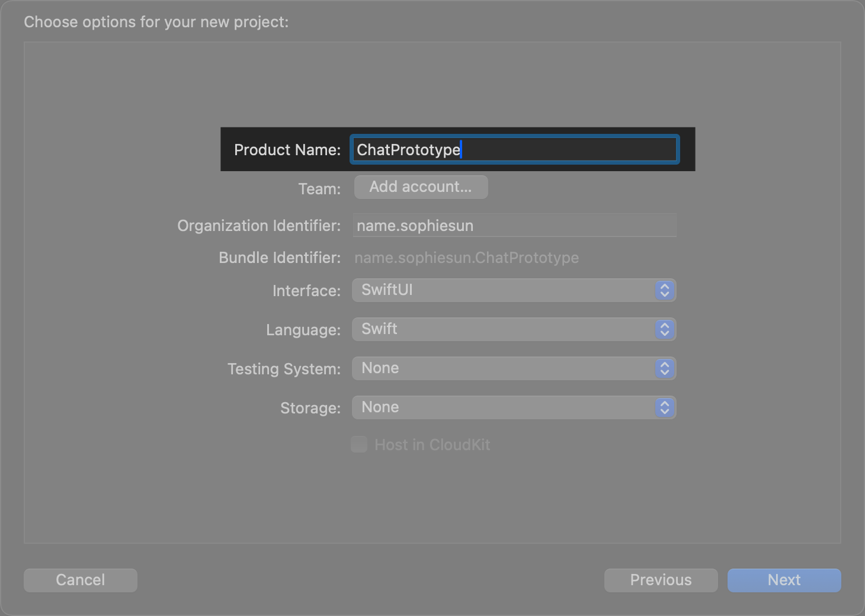This screenshot has height=616, width=865.
Task: Click the 'Host in CloudKit' label text
Action: [x=432, y=445]
